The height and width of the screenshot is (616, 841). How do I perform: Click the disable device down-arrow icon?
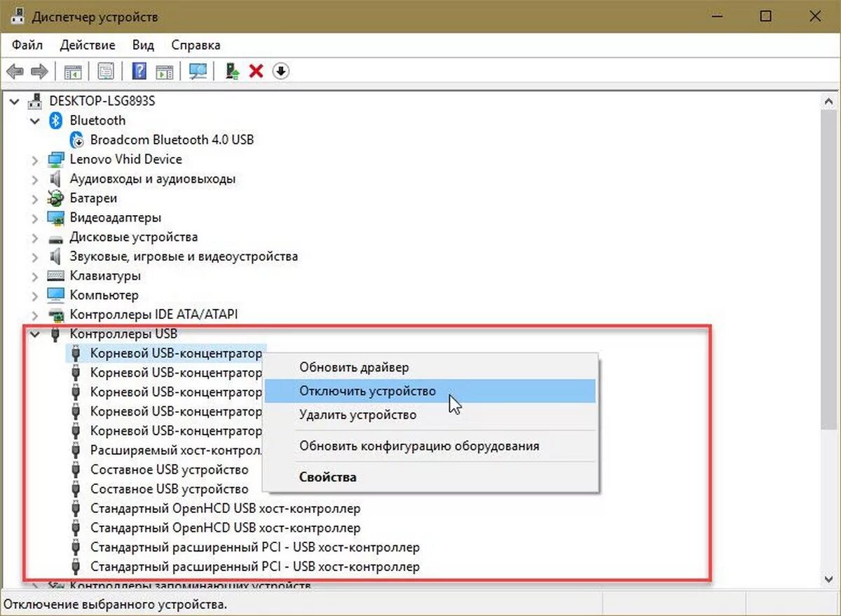pos(280,71)
